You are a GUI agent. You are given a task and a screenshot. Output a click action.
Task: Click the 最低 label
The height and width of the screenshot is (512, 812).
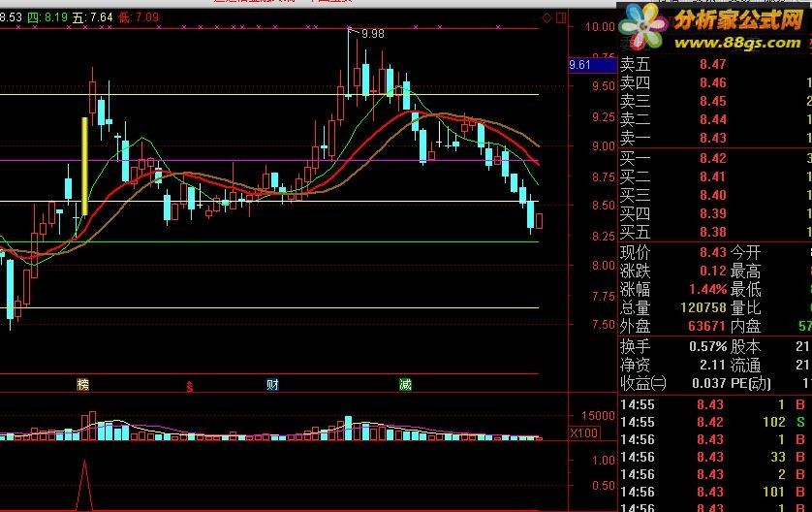746,289
